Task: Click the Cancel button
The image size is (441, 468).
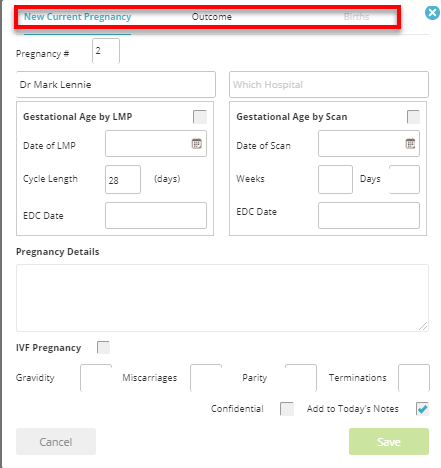Action: (56, 442)
